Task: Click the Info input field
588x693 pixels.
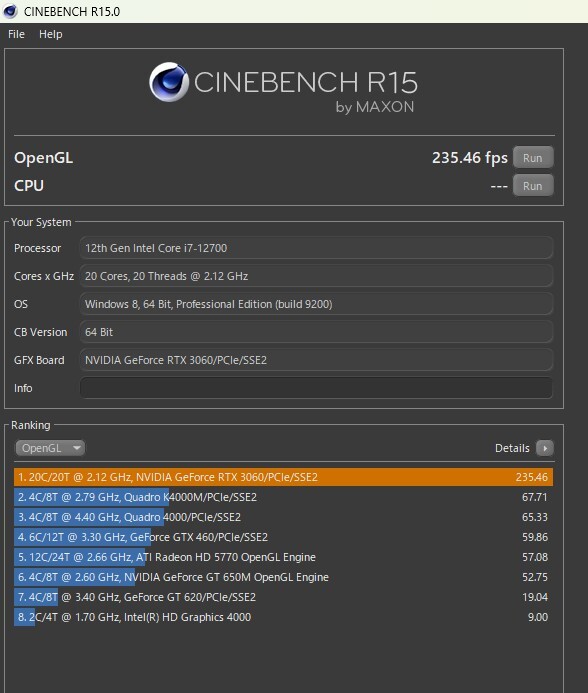Action: coord(316,388)
